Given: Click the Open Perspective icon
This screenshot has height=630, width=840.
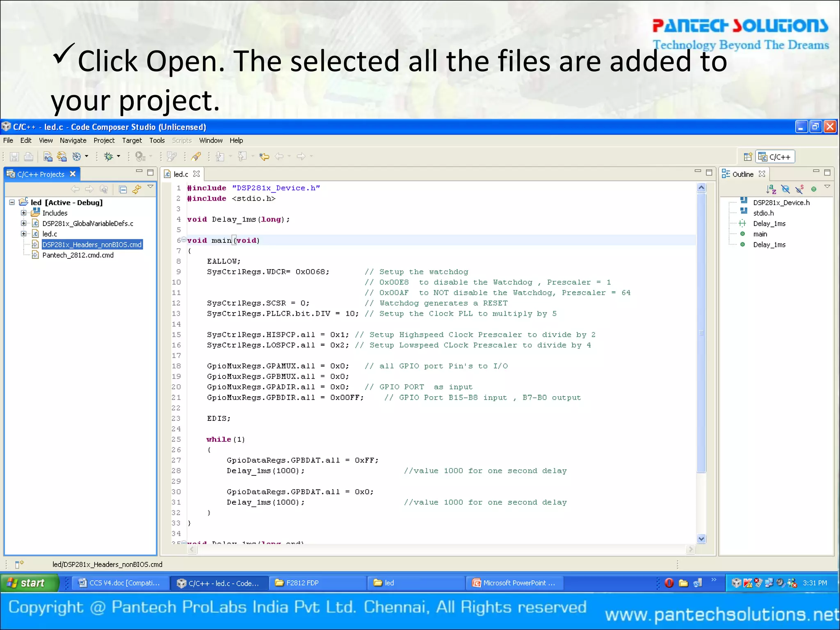Looking at the screenshot, I should [x=748, y=157].
